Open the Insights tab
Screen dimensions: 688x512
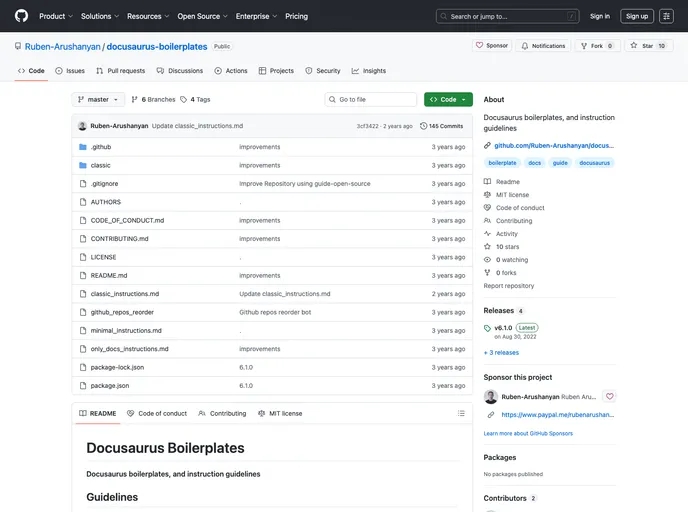tap(369, 71)
